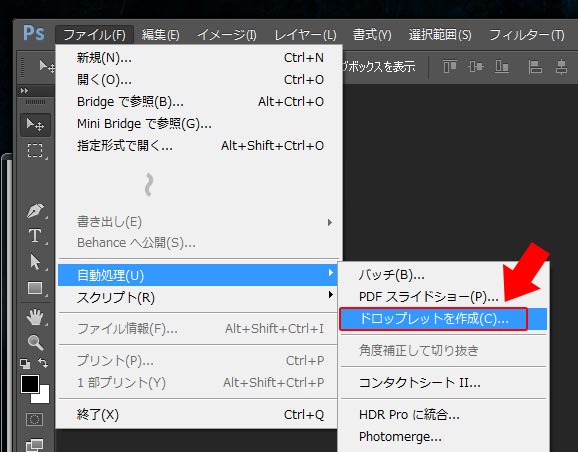The height and width of the screenshot is (452, 578).
Task: Expand スクリプト(R) submenu
Action: pyautogui.click(x=198, y=297)
